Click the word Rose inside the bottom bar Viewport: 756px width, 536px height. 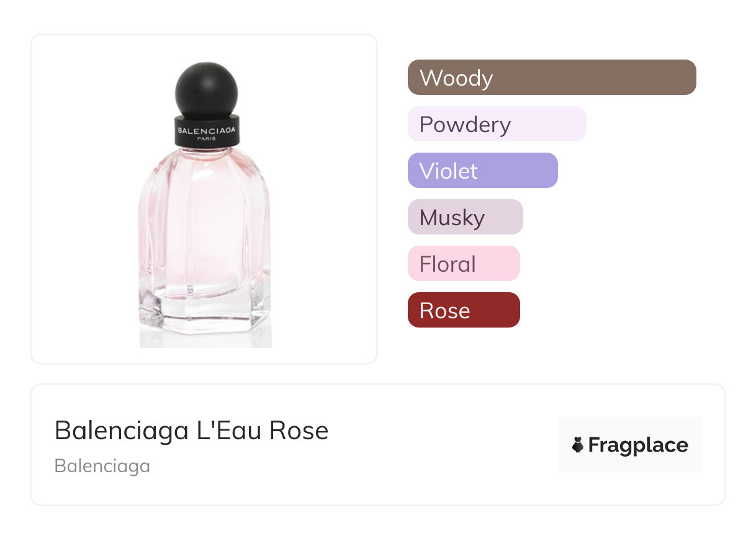[x=444, y=311]
